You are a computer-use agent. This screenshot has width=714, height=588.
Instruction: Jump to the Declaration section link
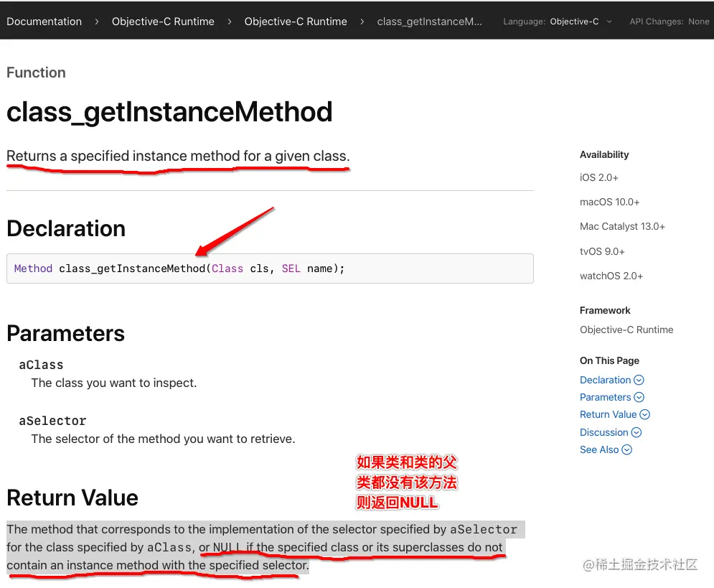(605, 380)
